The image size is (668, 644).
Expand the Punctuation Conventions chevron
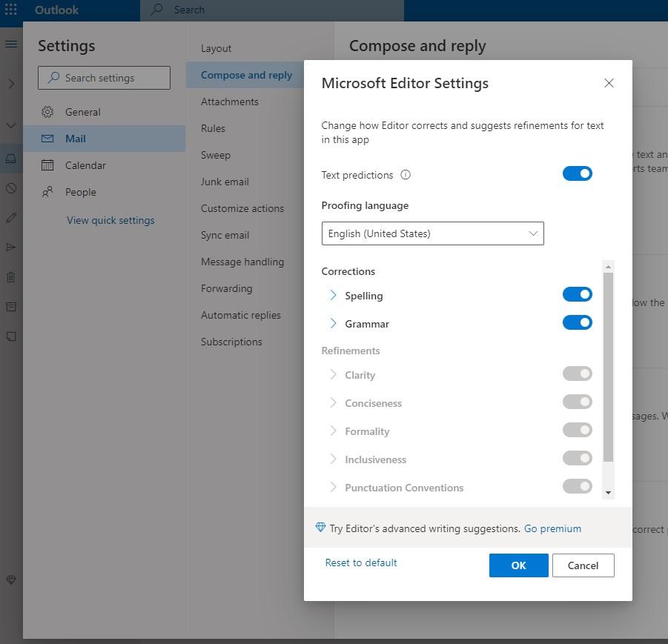coord(333,487)
